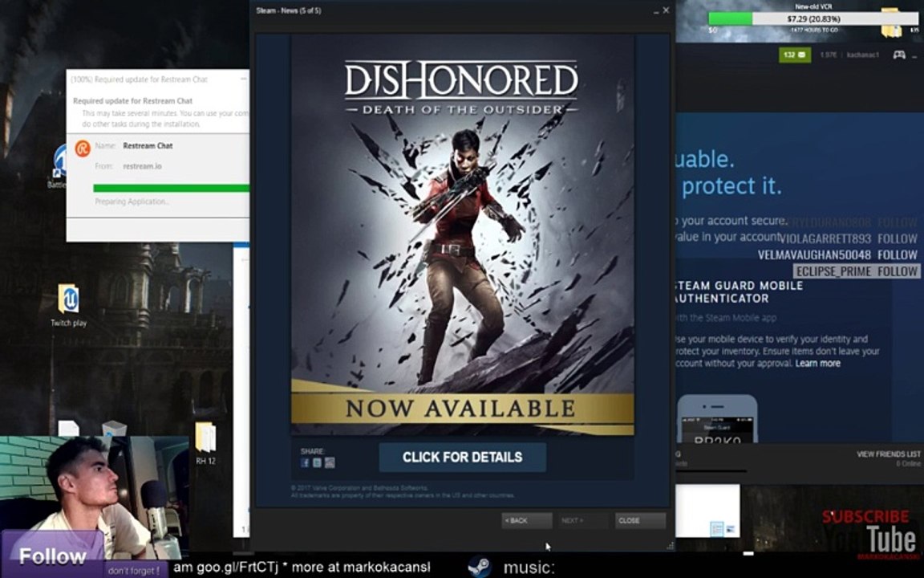Select the Recycle Bin desktop icon

point(114,428)
